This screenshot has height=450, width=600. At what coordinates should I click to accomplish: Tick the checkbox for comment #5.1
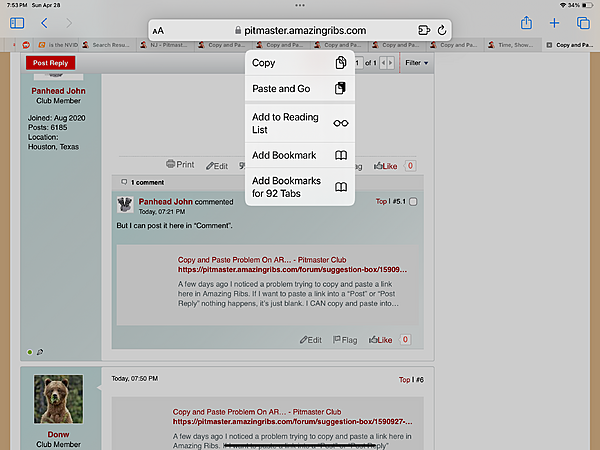(413, 202)
